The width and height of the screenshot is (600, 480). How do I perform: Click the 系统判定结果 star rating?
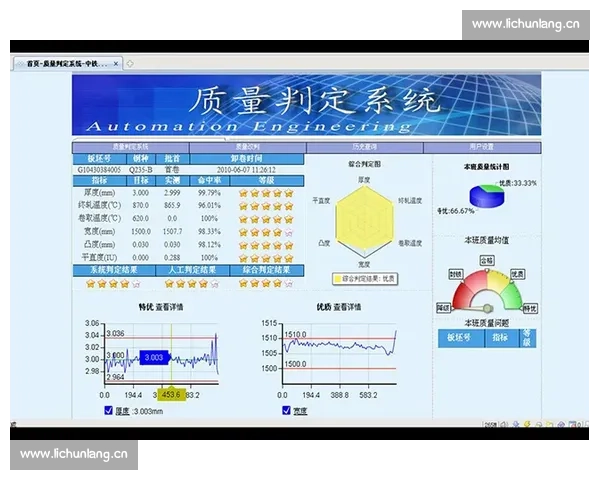click(114, 284)
